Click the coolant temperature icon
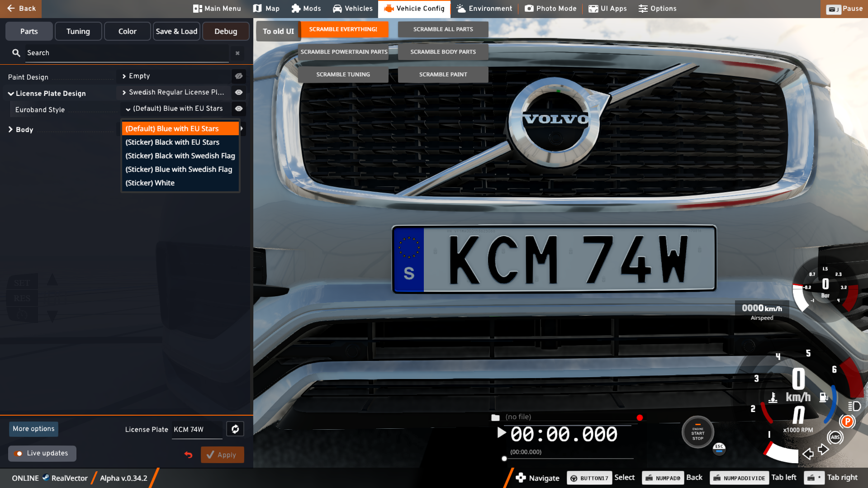Image resolution: width=868 pixels, height=488 pixels. coord(773,398)
